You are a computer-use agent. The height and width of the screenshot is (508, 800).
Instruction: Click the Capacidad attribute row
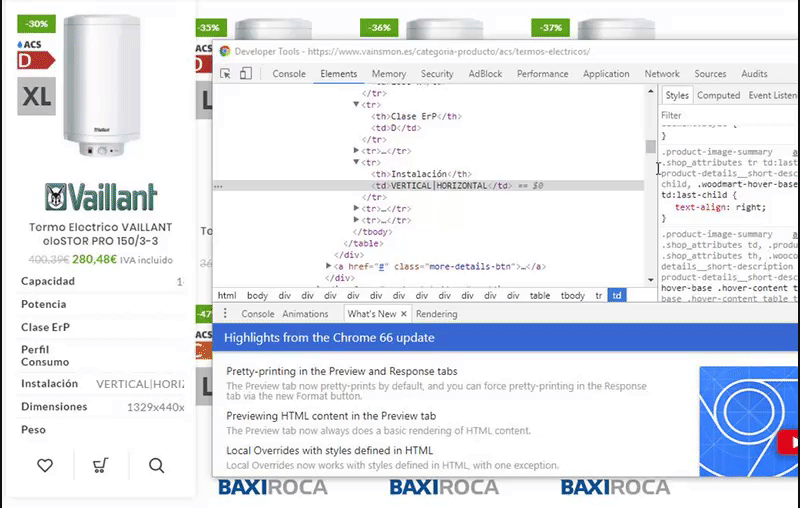tap(102, 281)
